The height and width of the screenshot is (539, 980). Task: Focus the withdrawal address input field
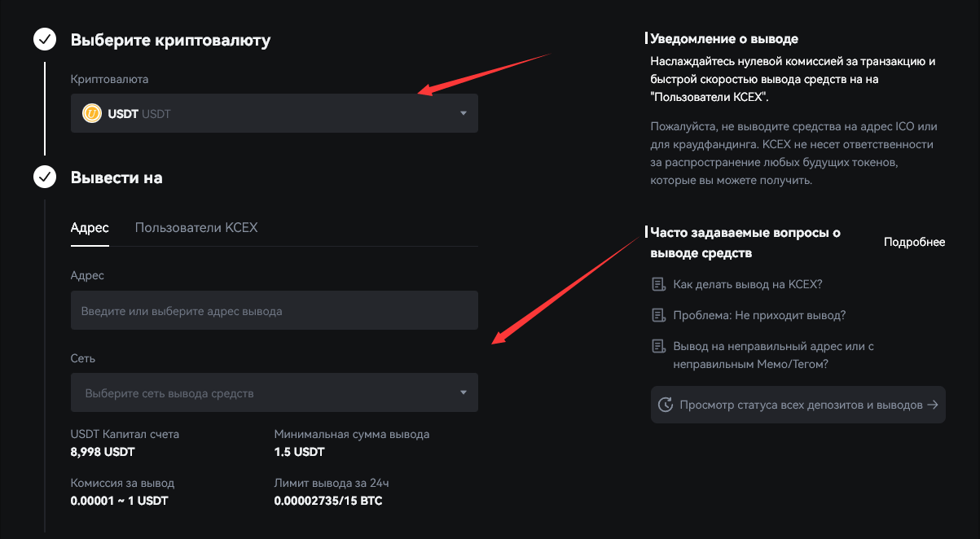coord(274,310)
